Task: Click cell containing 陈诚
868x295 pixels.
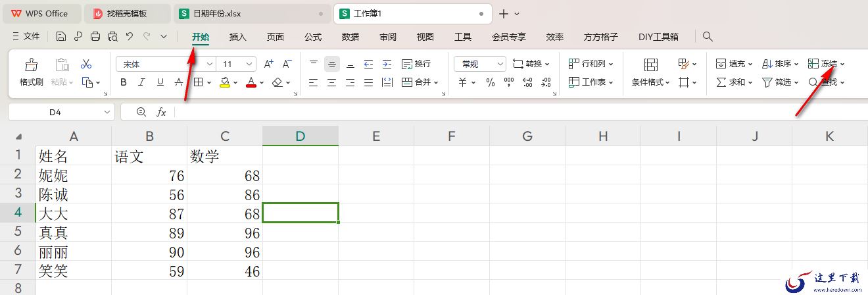Action: [74, 195]
